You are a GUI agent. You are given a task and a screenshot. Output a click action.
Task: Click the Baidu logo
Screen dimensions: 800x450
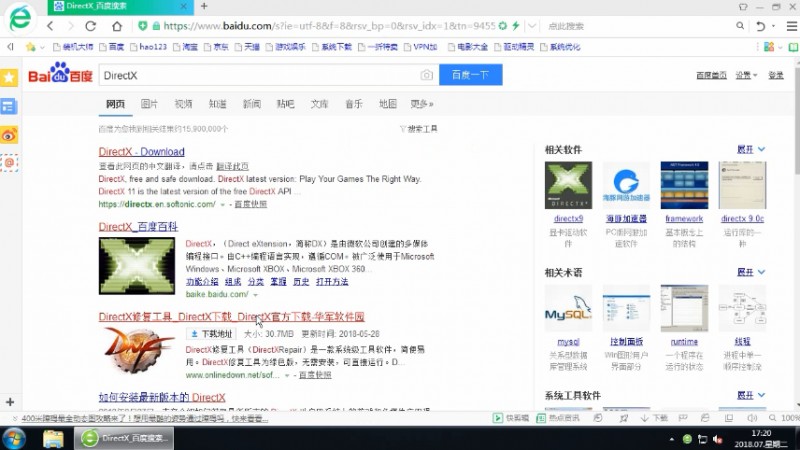pyautogui.click(x=60, y=73)
